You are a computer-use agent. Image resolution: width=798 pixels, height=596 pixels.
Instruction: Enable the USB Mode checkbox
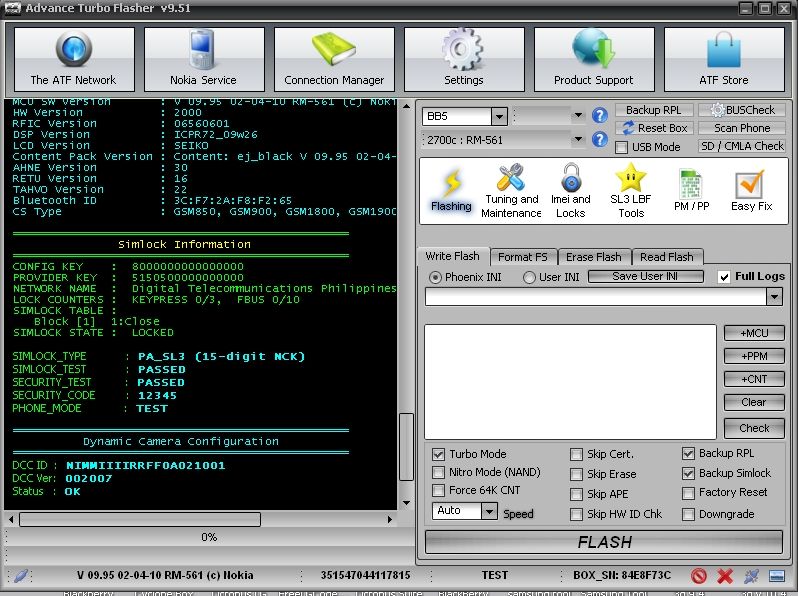(x=622, y=147)
